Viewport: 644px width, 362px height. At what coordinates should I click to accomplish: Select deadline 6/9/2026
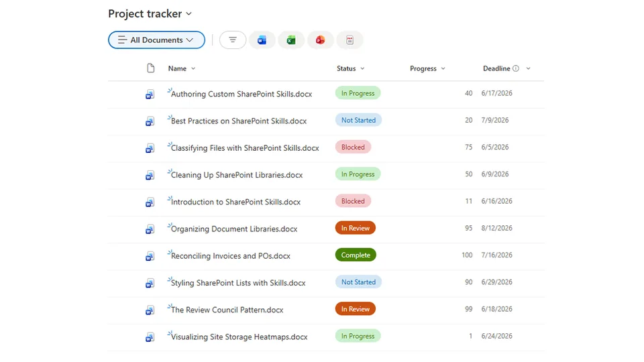[x=495, y=174]
